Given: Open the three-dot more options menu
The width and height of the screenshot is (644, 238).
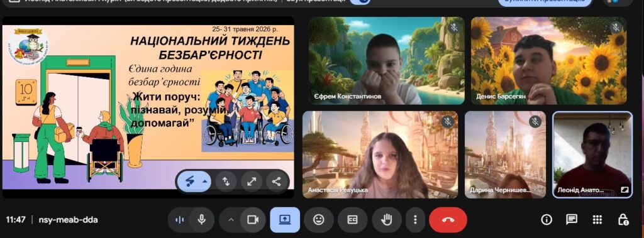Looking at the screenshot, I should [x=415, y=220].
